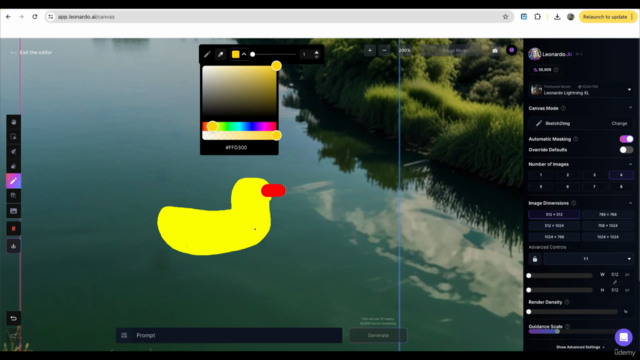Click the aspect ratio lock icon

(535, 259)
